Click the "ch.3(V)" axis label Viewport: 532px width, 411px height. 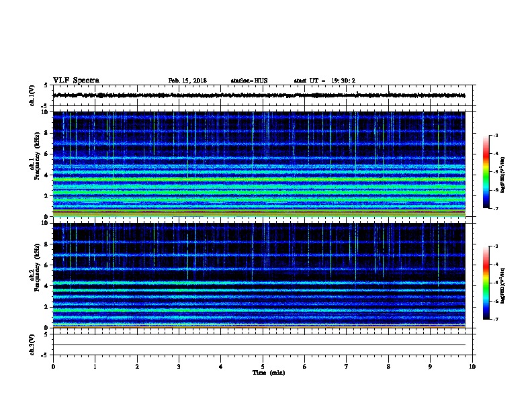[32, 345]
